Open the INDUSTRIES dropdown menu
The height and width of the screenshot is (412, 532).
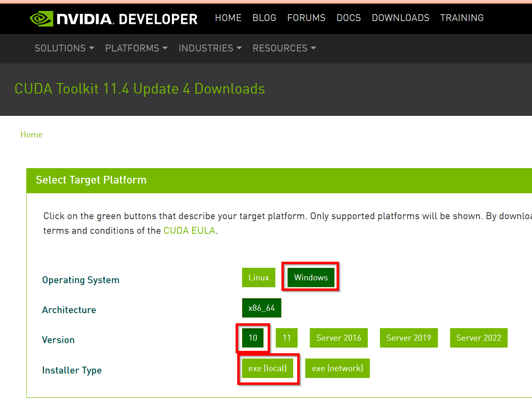210,48
